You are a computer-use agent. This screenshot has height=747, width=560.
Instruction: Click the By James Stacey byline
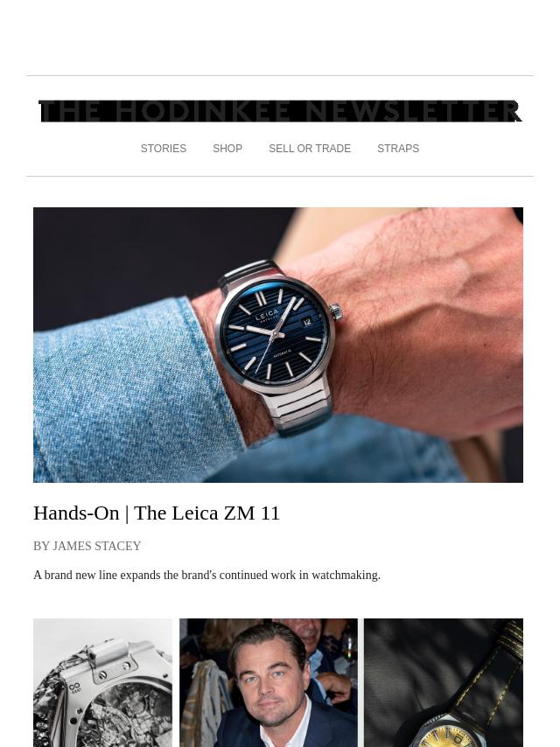(87, 546)
